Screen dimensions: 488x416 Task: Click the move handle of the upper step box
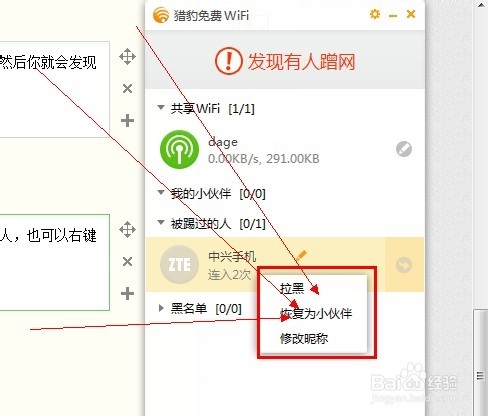[x=127, y=56]
